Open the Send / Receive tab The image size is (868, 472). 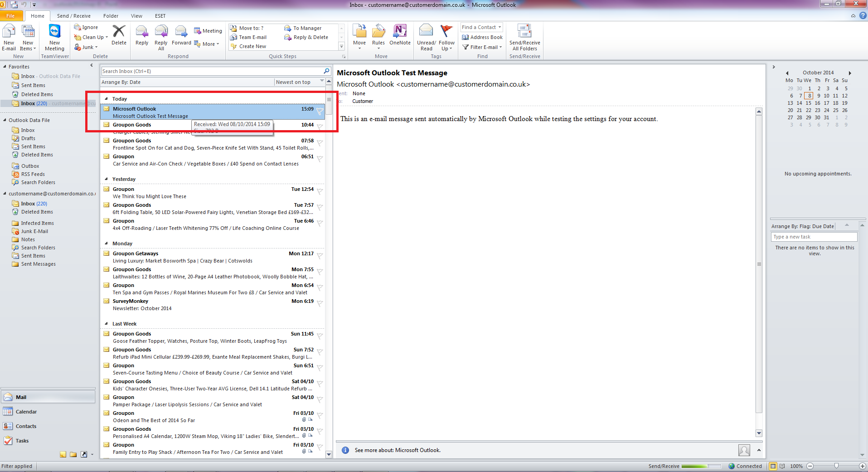click(x=73, y=16)
